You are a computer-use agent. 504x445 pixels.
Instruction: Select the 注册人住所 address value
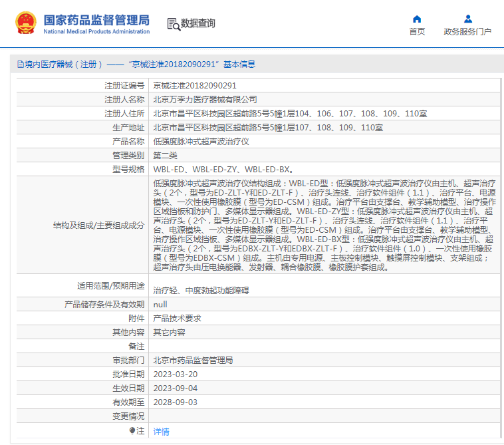pos(290,114)
